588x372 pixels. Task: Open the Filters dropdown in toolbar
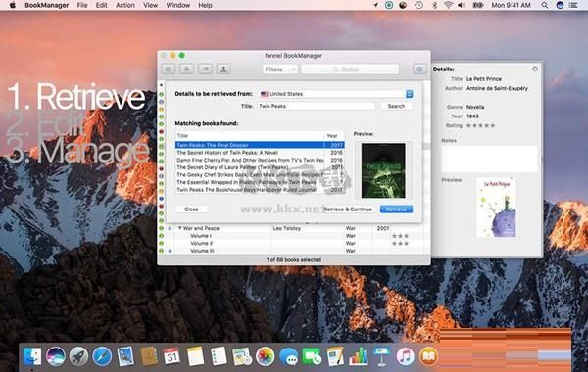coord(280,70)
